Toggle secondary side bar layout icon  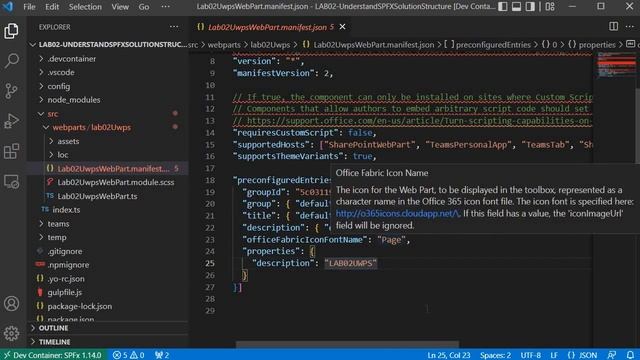530,7
